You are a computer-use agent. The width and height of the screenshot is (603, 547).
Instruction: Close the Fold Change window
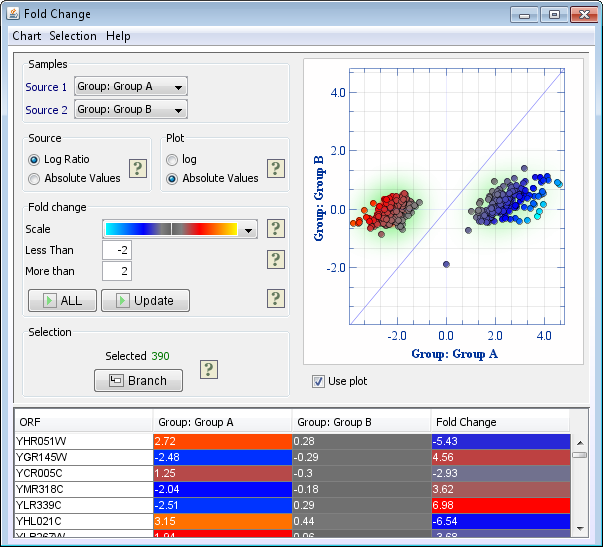point(584,15)
